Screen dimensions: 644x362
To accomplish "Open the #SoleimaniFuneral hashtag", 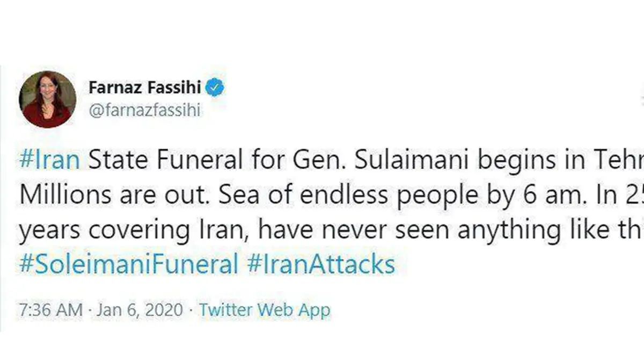I will (128, 264).
